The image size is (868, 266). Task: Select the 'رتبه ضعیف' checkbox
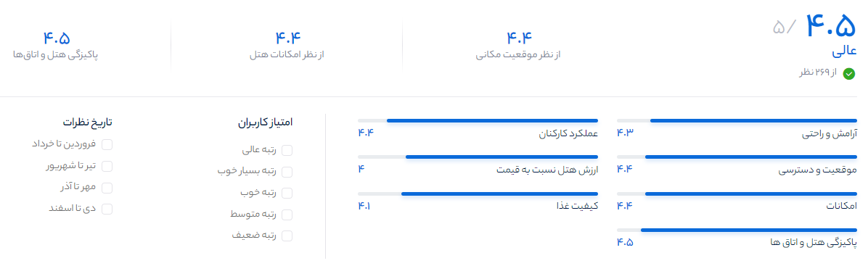287,236
